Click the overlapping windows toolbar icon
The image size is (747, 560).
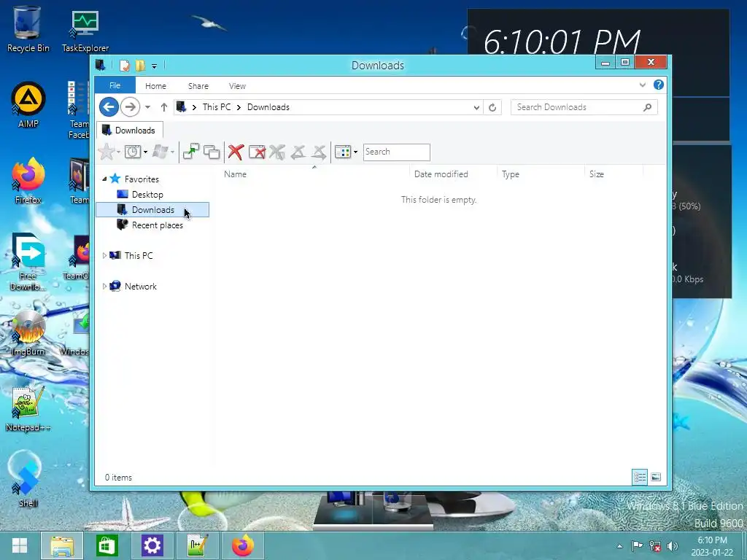point(212,152)
